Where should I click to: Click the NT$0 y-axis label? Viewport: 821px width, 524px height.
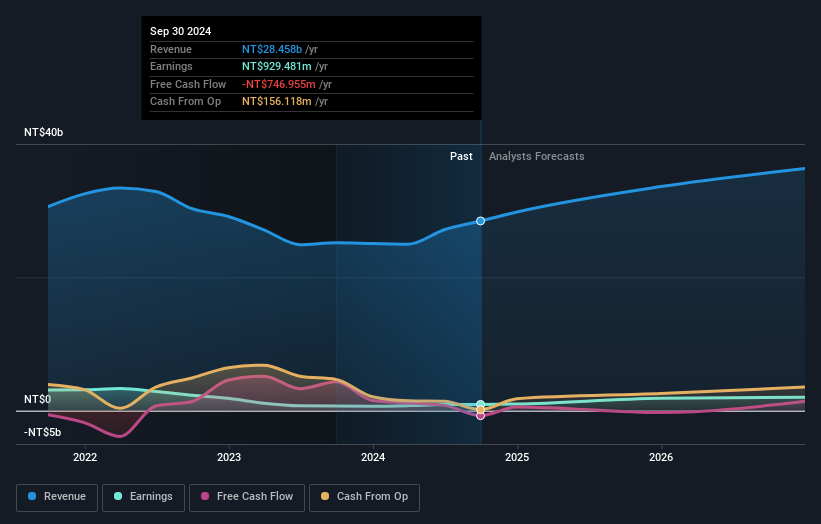[x=38, y=399]
